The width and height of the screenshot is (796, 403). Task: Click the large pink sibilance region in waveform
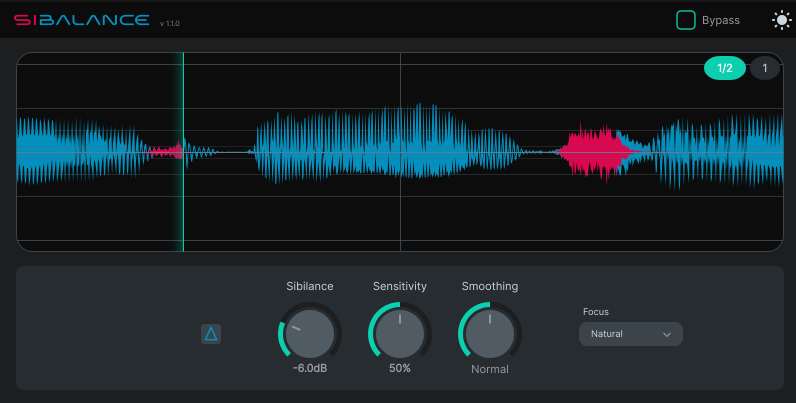pos(593,152)
